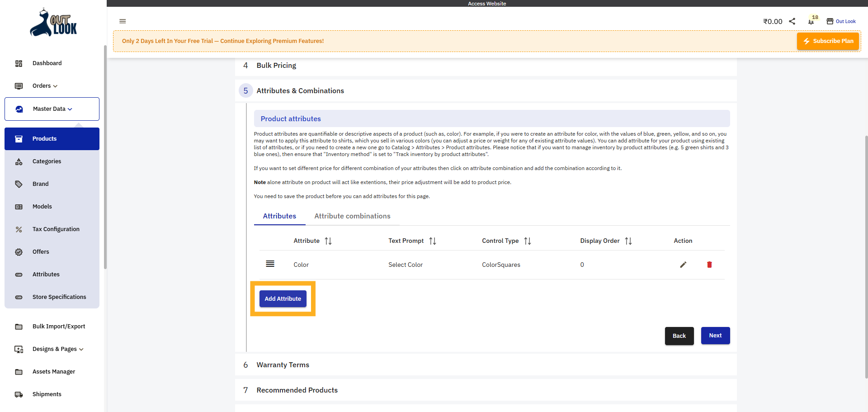The image size is (868, 412).
Task: Sort by Attribute column
Action: point(328,241)
